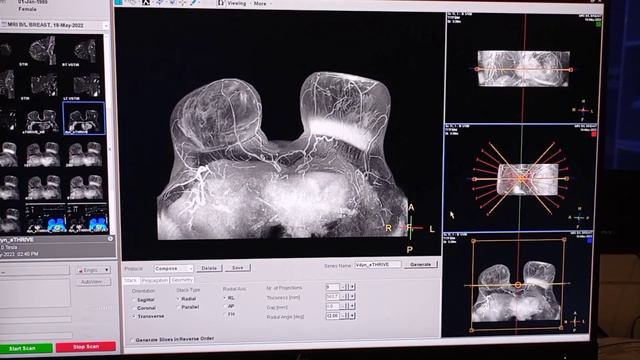Click the small icon beside dyn_eTHRIVE series info
The image size is (640, 360).
click(110, 239)
